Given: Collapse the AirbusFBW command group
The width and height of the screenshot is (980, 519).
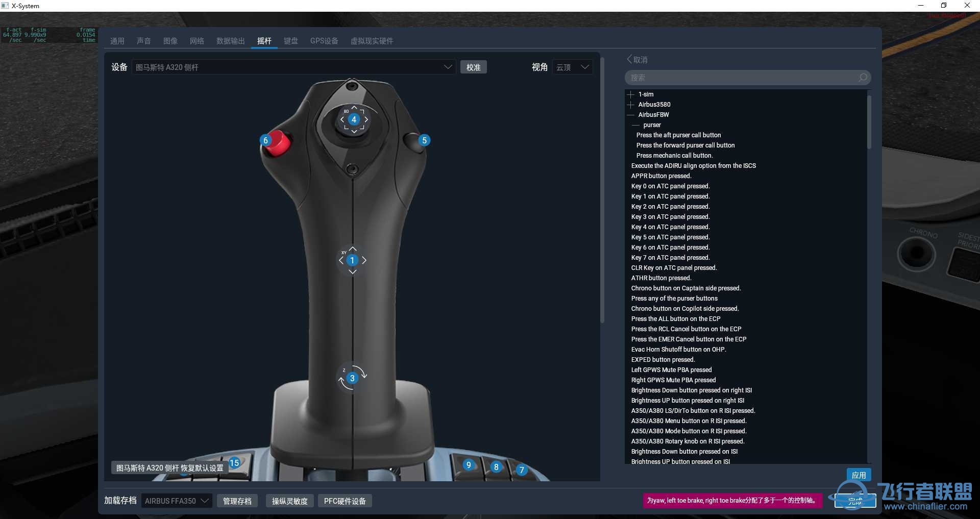Looking at the screenshot, I should [x=631, y=115].
